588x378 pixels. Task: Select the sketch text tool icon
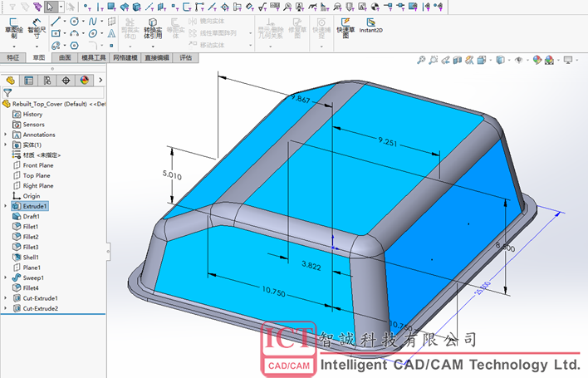111,34
